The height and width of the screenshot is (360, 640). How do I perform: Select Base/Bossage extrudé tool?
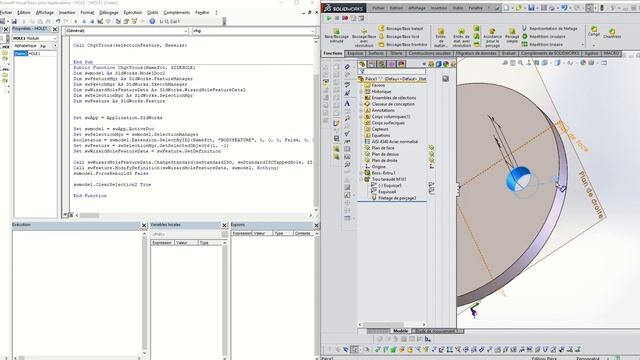pyautogui.click(x=336, y=36)
